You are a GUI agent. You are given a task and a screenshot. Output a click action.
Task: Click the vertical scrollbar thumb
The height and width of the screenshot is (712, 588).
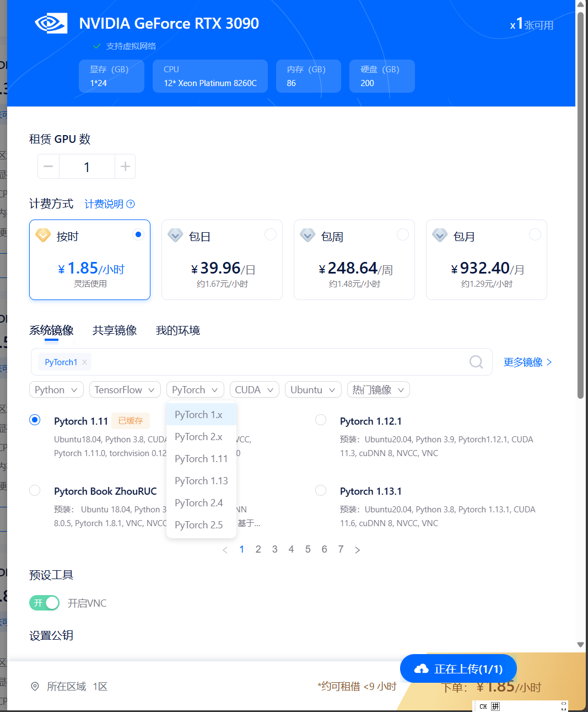point(580,204)
